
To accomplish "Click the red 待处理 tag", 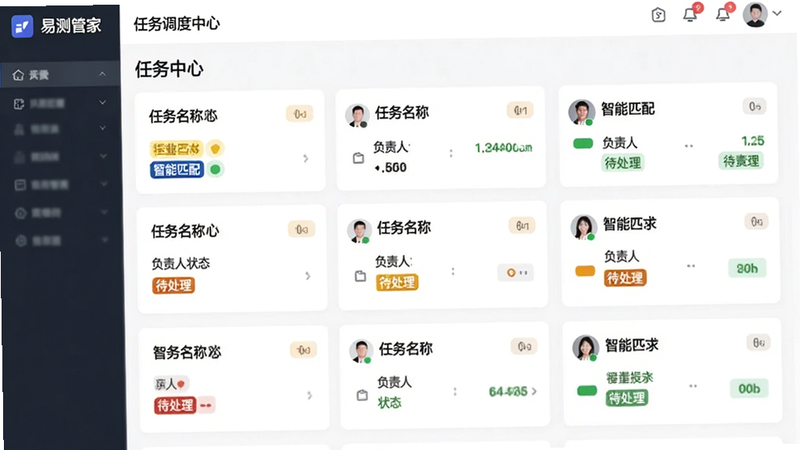I will [175, 405].
